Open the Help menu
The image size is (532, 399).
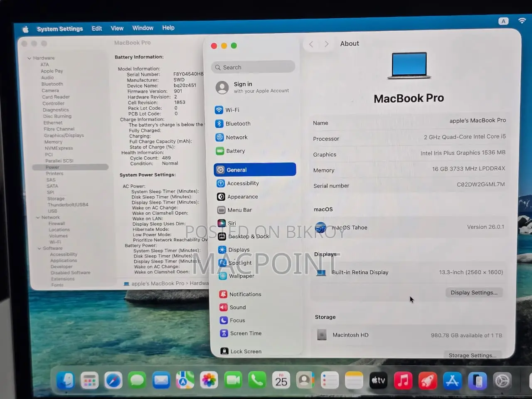coord(168,28)
